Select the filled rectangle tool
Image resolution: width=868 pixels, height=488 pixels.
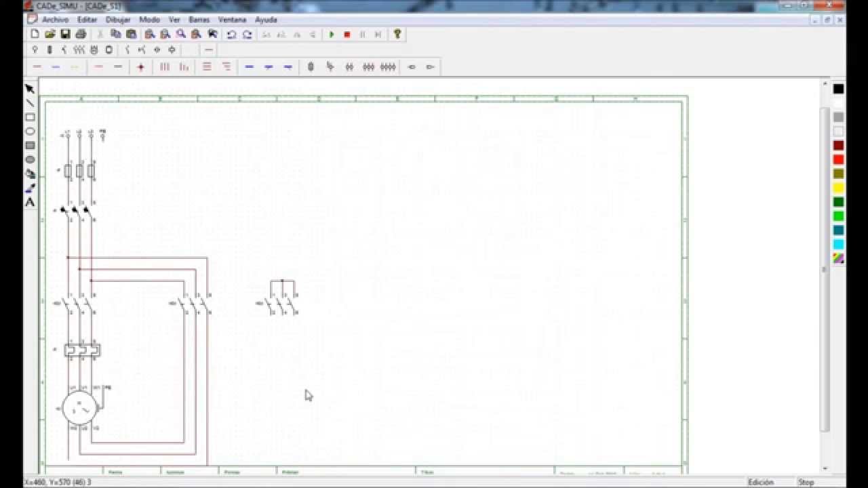30,146
